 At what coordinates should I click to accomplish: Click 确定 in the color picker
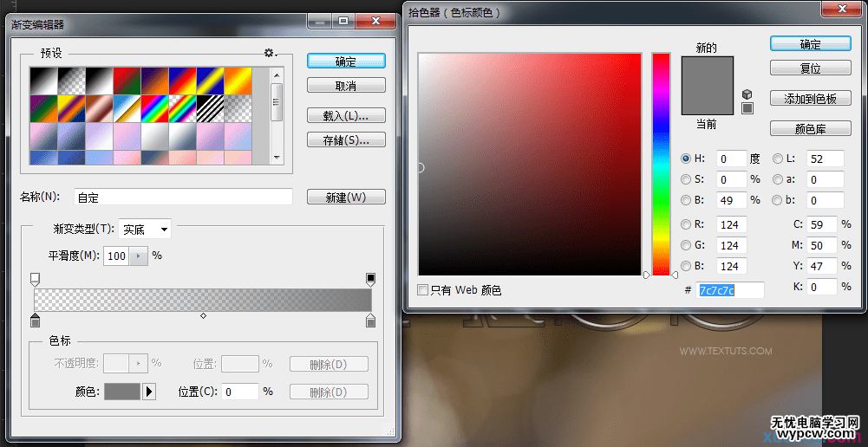pyautogui.click(x=811, y=44)
